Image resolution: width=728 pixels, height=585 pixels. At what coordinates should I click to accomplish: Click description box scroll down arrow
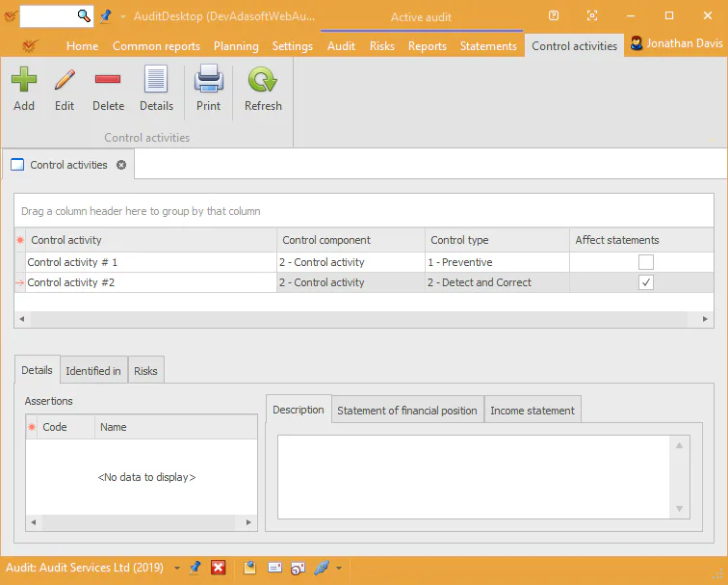[679, 509]
